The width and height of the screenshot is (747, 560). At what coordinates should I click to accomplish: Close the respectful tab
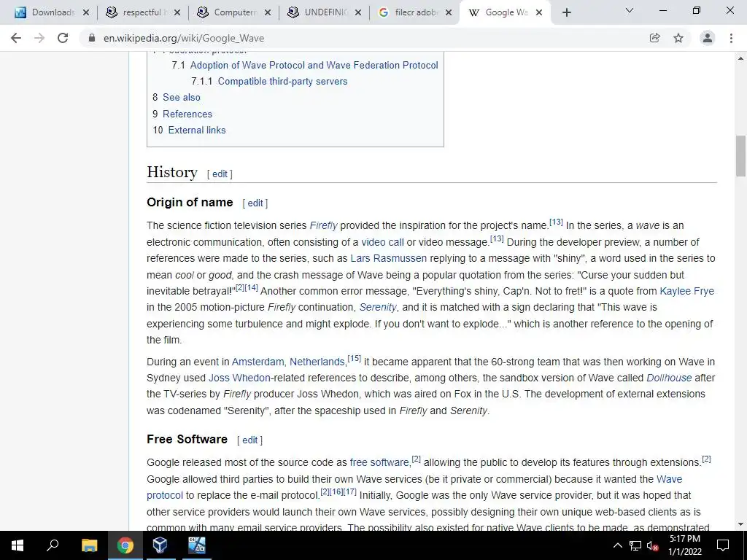point(177,12)
